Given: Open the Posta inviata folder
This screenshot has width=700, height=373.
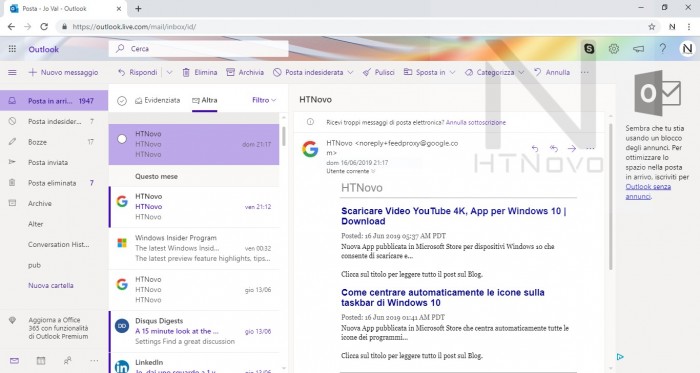Looking at the screenshot, I should point(48,162).
